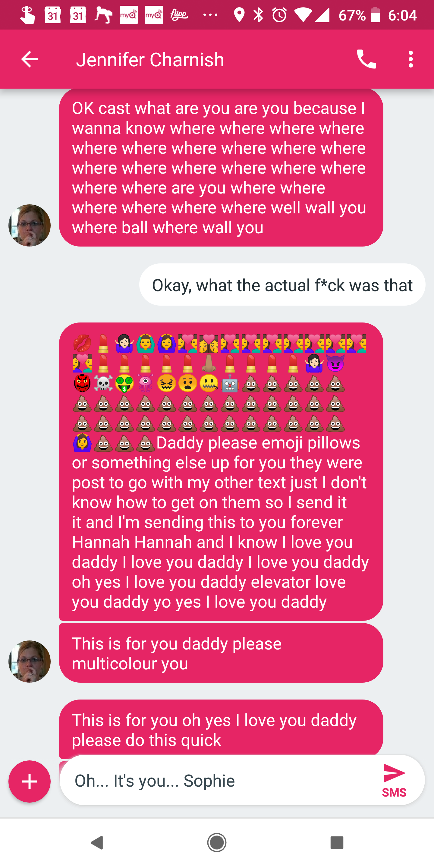Open the lower contact avatar photo

click(x=30, y=661)
